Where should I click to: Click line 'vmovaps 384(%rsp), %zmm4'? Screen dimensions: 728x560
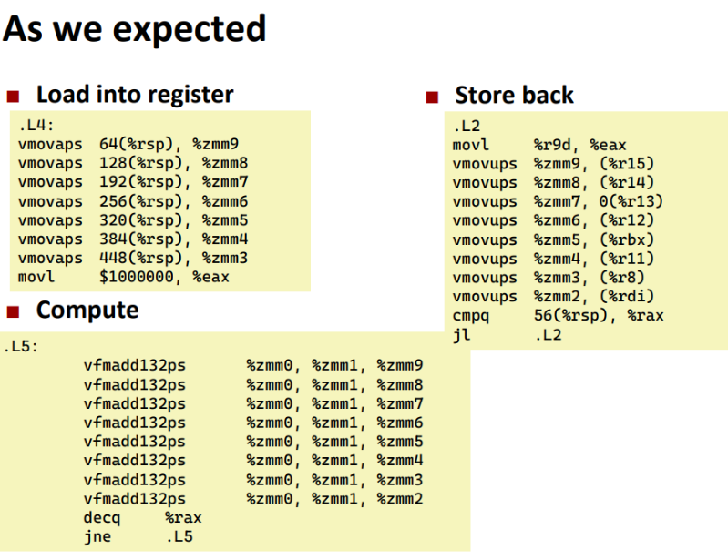point(133,239)
